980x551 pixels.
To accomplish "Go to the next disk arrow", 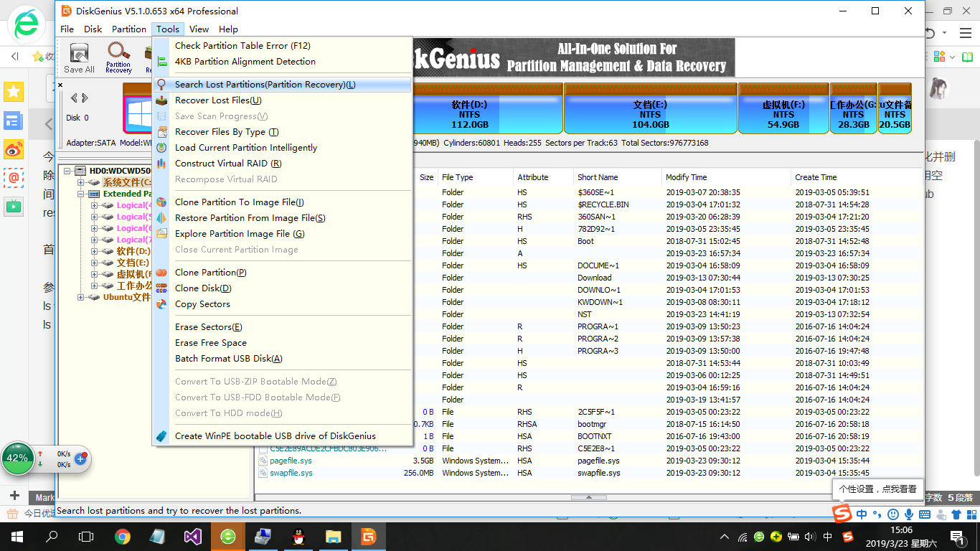I will 85,98.
